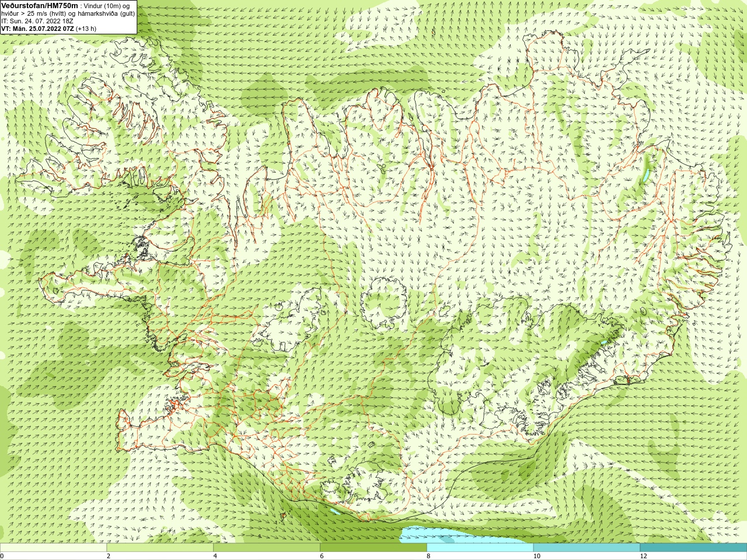The height and width of the screenshot is (560, 747).
Task: Click the 'VT: Mán. 25.07.2022 07Z' valid time
Action: (x=37, y=28)
